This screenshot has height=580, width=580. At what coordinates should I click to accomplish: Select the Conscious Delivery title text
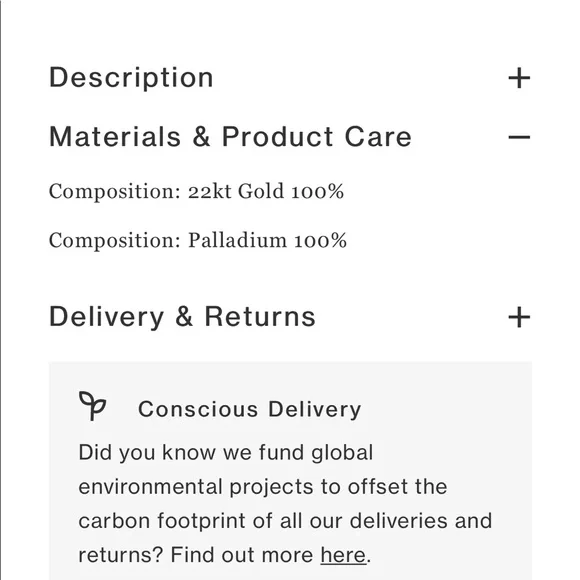coord(250,409)
